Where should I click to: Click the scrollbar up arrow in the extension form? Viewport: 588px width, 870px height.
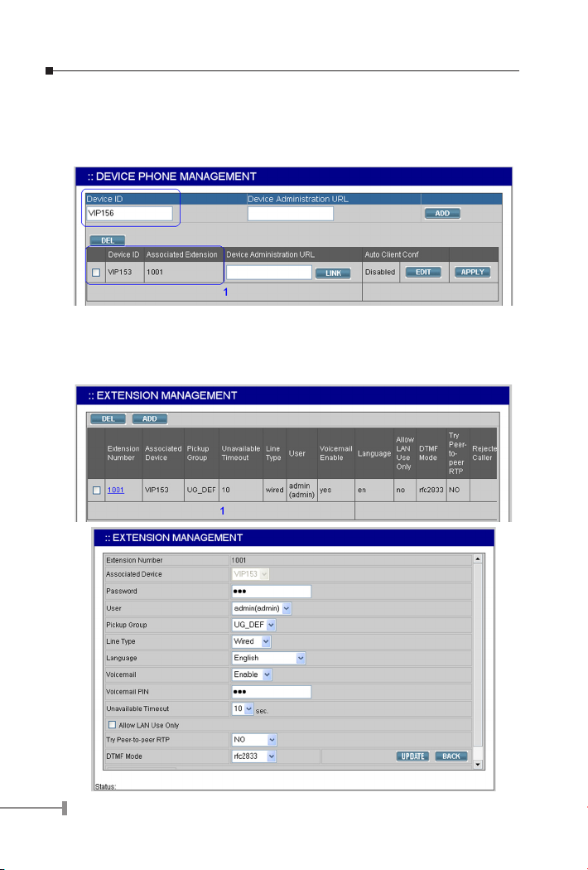(478, 559)
